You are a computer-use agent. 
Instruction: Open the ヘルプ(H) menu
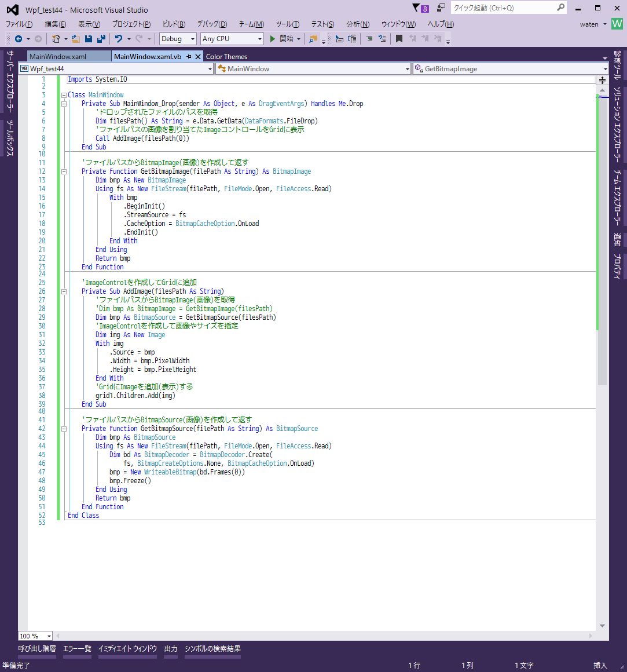441,24
